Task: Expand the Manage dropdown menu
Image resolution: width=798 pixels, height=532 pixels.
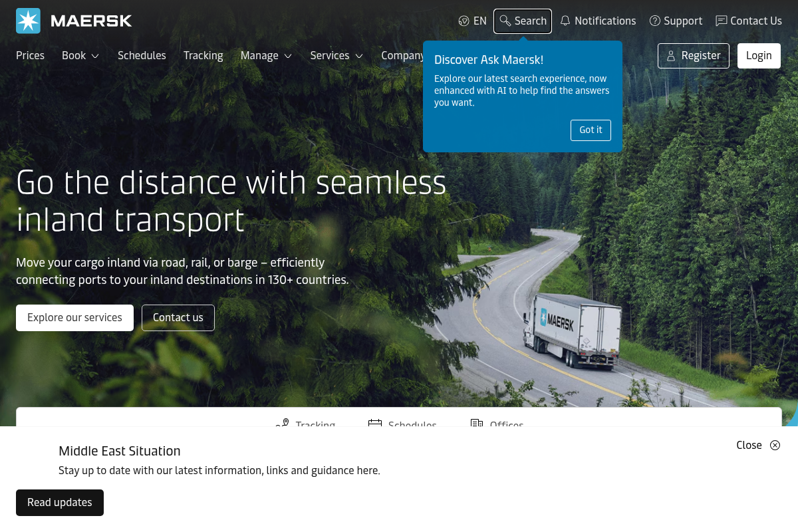Action: coord(266,56)
